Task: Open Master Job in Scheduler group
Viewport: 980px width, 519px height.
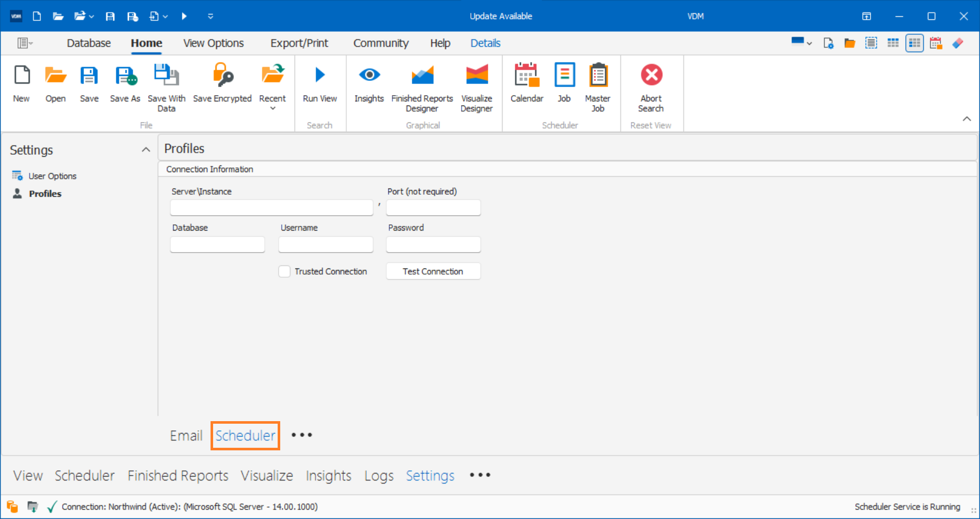Action: (x=597, y=88)
